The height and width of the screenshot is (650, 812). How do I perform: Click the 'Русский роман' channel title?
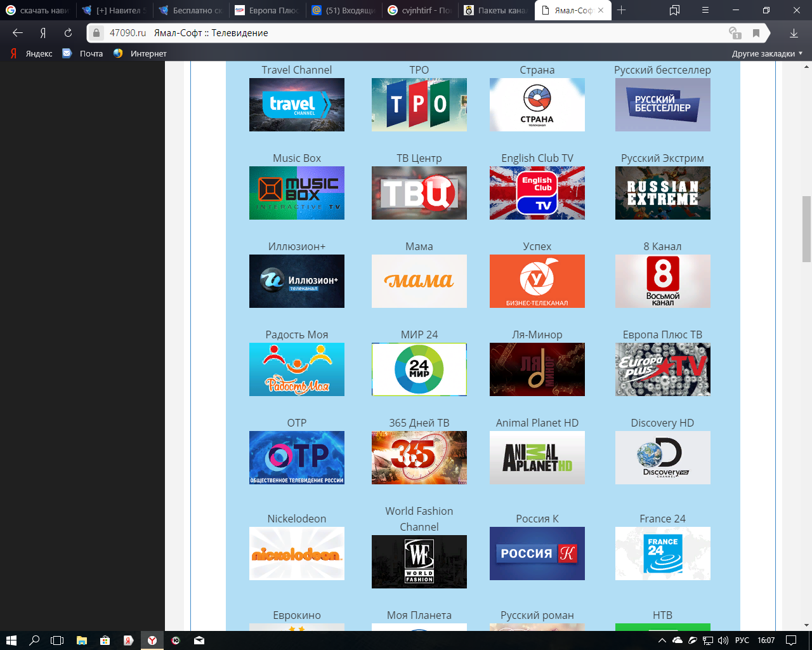pyautogui.click(x=537, y=615)
